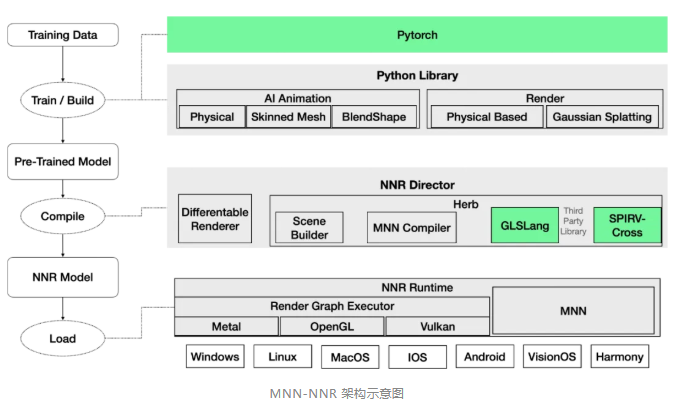
Task: Click the Train / Build oval
Action: click(62, 99)
